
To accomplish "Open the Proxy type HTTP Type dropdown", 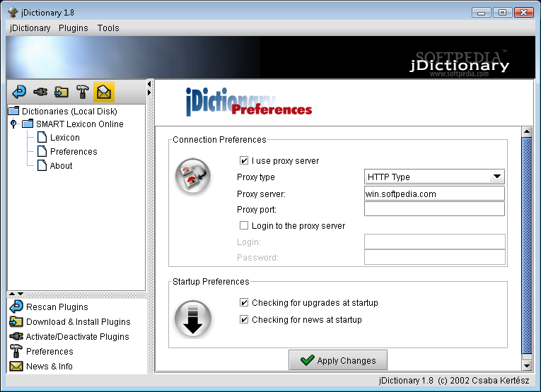I will (x=434, y=177).
